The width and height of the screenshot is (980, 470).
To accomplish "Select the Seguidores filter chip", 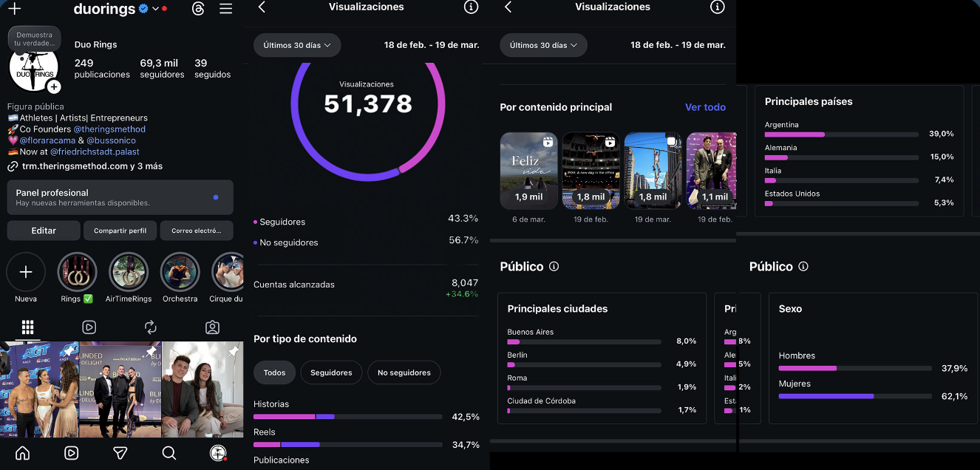I will point(331,372).
